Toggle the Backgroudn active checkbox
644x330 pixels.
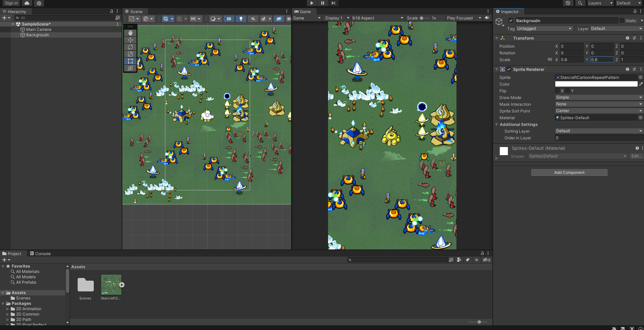coord(511,20)
